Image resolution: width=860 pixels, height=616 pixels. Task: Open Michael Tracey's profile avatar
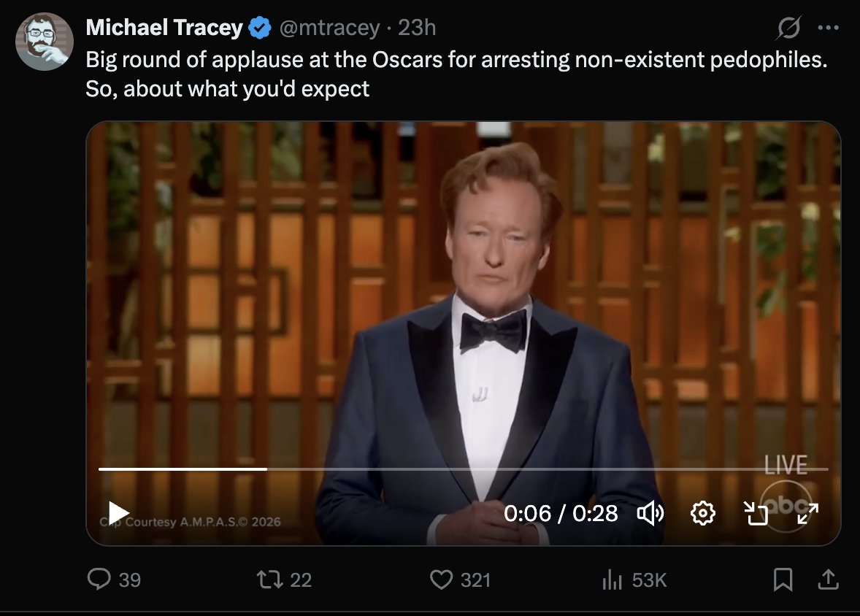[x=45, y=42]
